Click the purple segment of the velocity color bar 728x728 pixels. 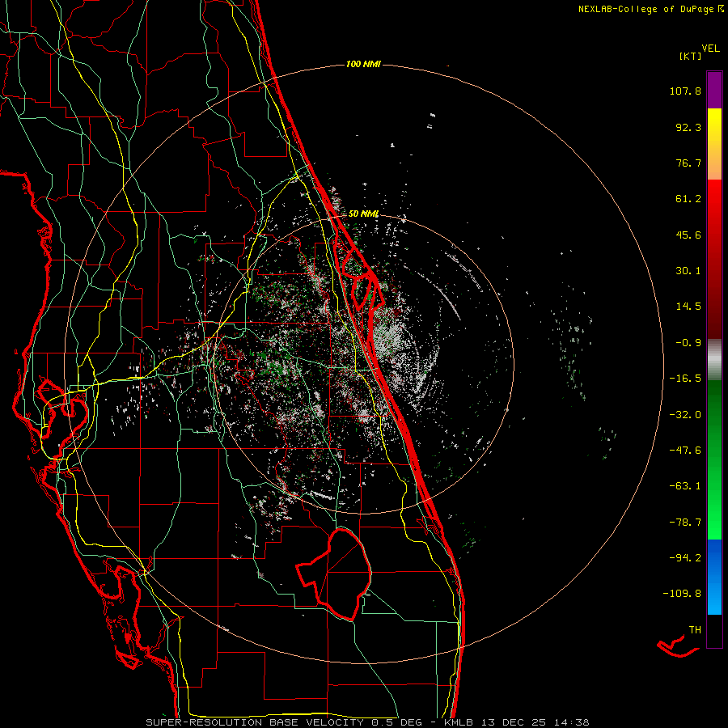[x=714, y=90]
